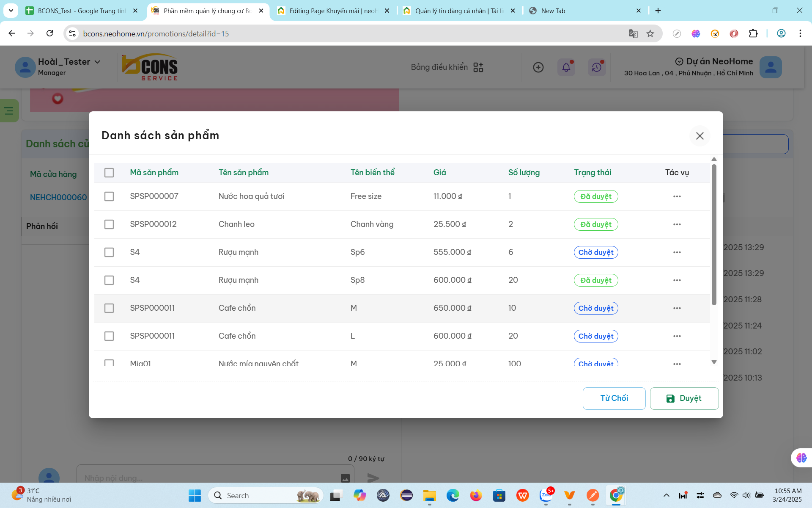Open the Chrome tab search dropdown arrow
812x508 pixels.
(x=11, y=11)
